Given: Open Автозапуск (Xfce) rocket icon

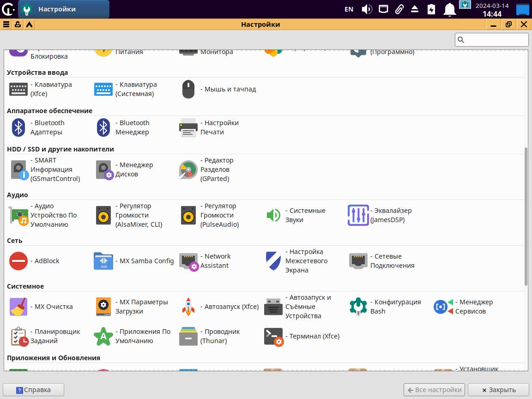Looking at the screenshot, I should pos(188,307).
